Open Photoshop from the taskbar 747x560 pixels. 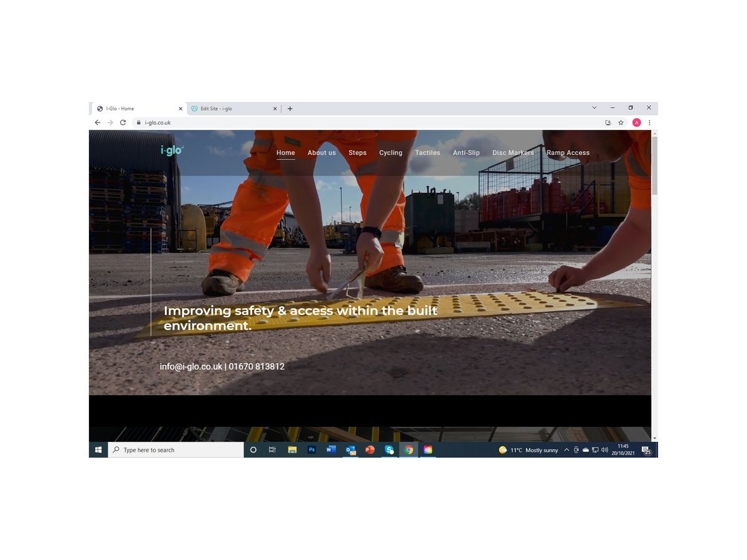(x=311, y=449)
